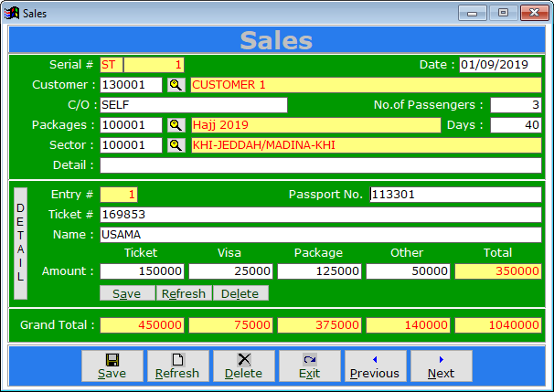
Task: Open the Sector lookup magnifier
Action: [176, 145]
